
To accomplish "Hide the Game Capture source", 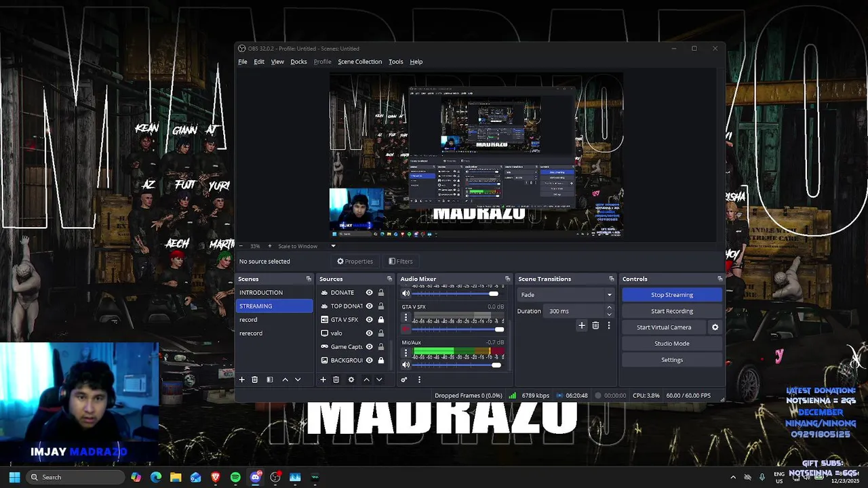I will [x=369, y=347].
